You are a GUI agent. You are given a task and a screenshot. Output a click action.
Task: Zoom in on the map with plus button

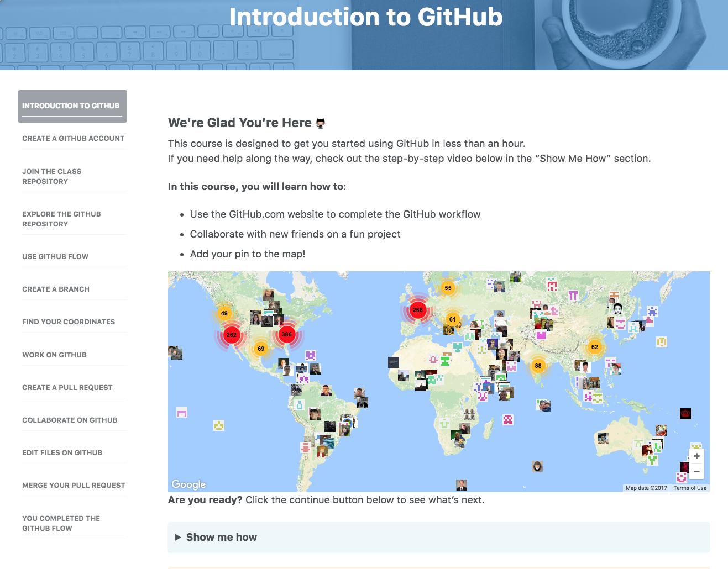pos(696,456)
